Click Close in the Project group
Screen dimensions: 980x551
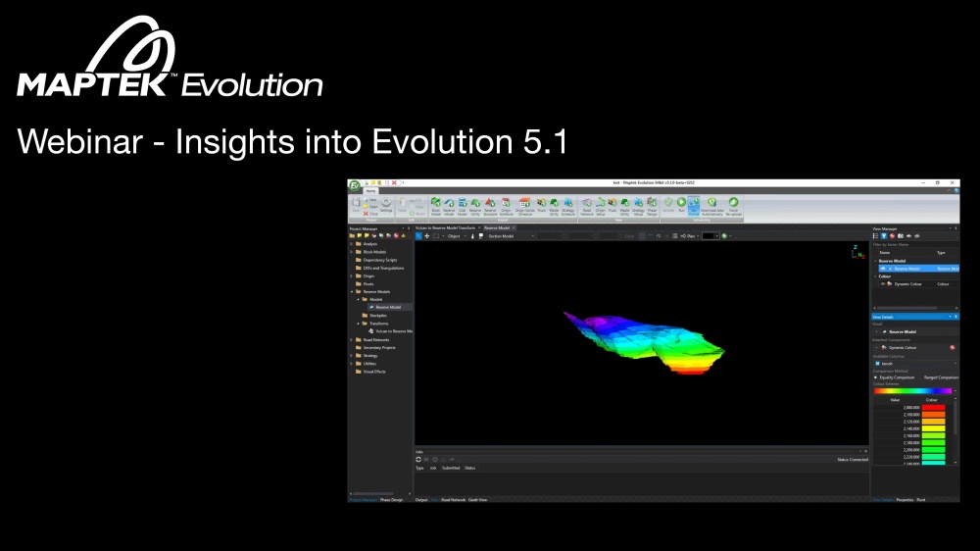(x=371, y=214)
